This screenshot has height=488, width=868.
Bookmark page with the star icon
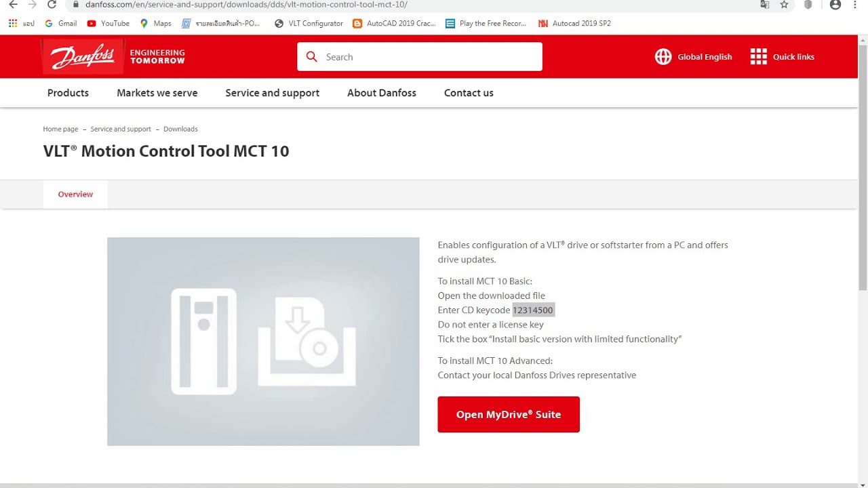pos(784,4)
